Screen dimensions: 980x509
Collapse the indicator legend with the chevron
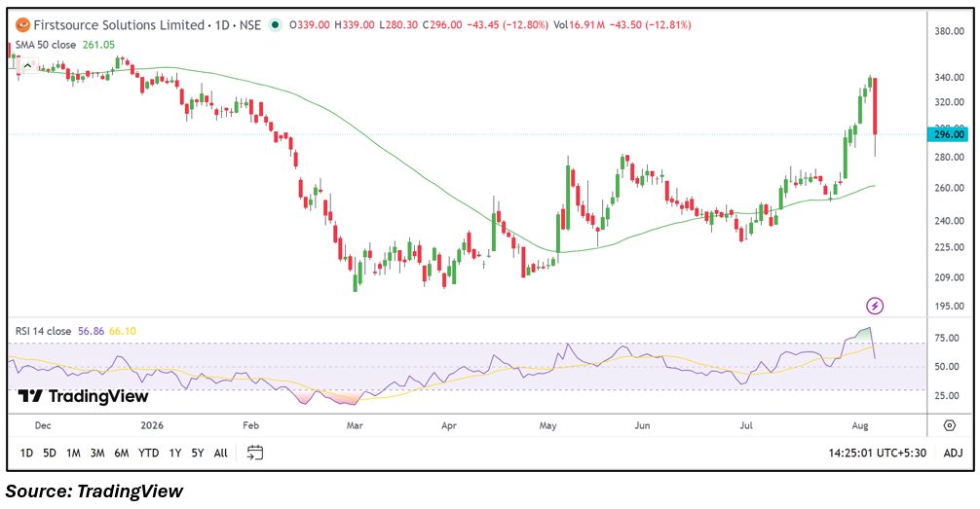point(27,65)
